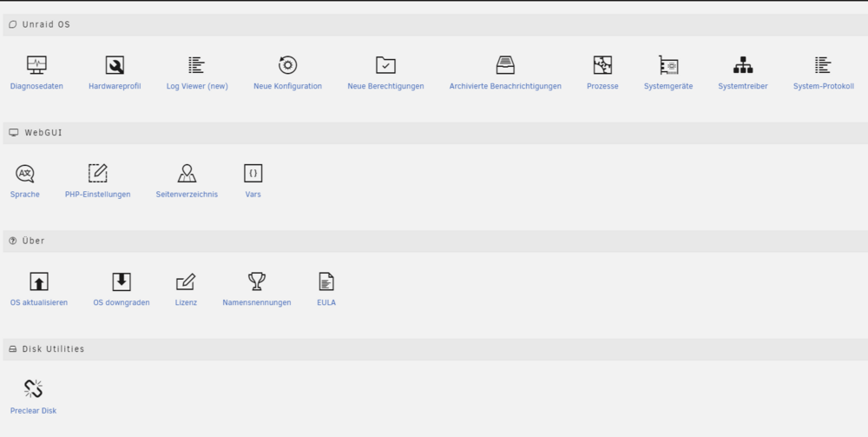Open the Preclear Disk utility icon
The height and width of the screenshot is (437, 868).
click(x=33, y=389)
